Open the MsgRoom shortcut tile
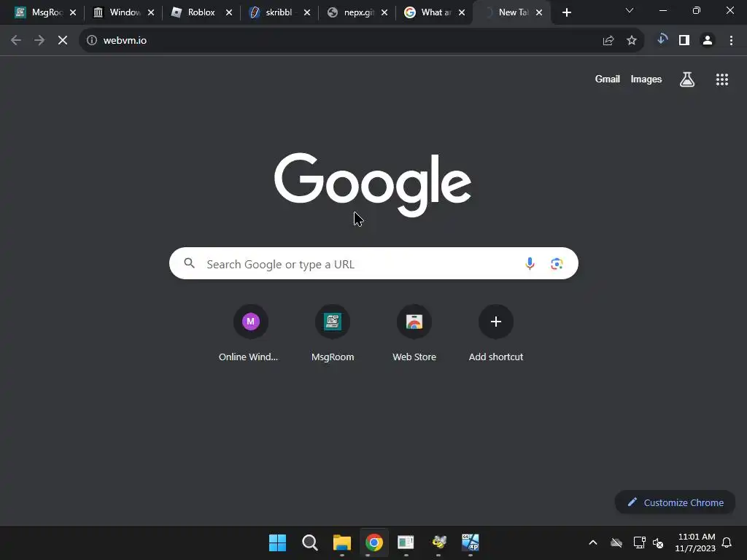Viewport: 747px width, 560px height. click(x=333, y=333)
